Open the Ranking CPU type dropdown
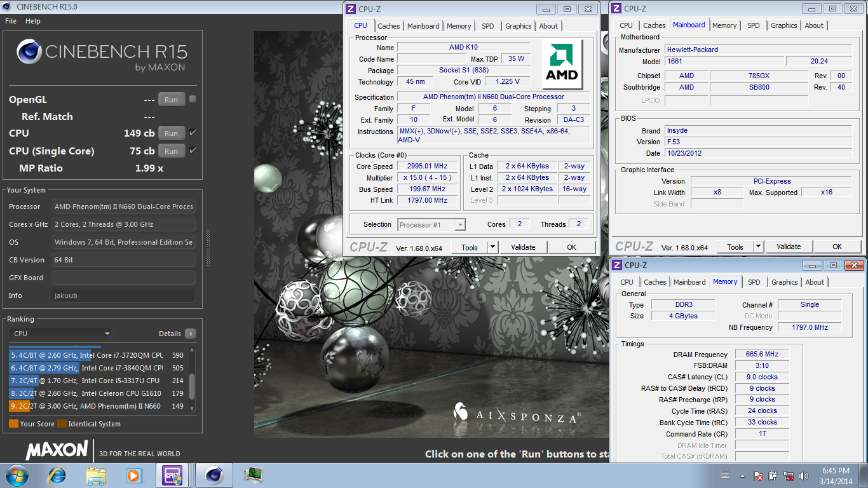Screen dimensions: 868x488 (x=62, y=334)
